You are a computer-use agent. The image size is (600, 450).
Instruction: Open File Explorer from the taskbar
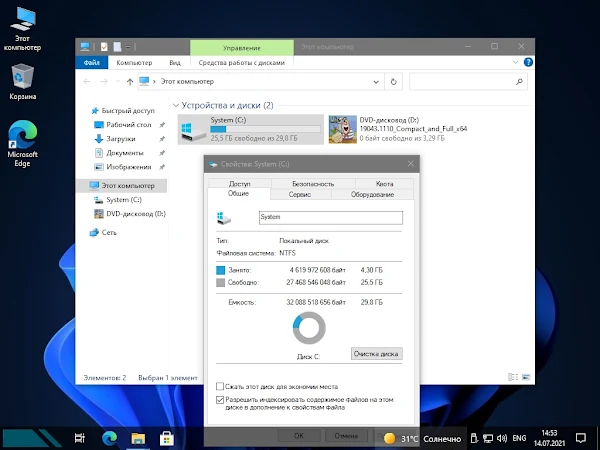[x=138, y=439]
